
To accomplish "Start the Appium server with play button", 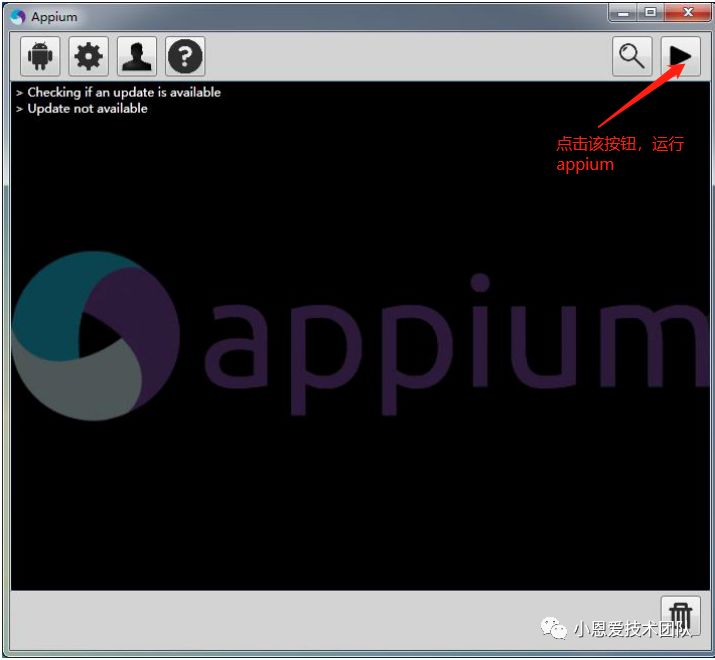I will tap(680, 56).
